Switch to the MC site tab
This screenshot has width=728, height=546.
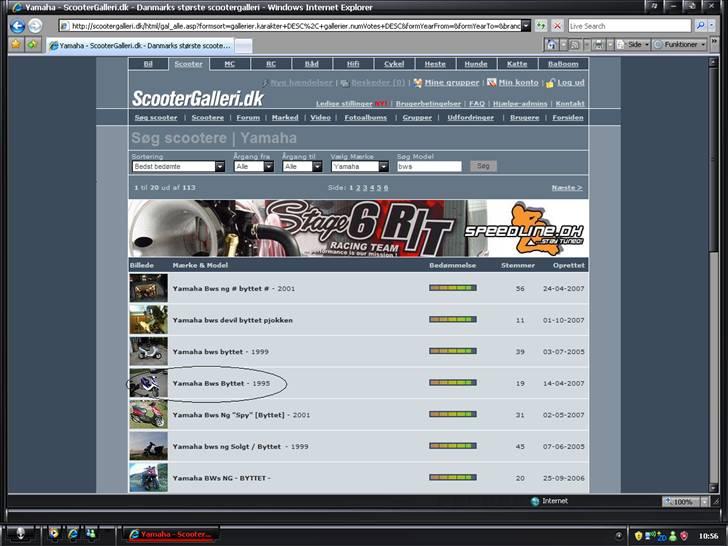[x=230, y=64]
